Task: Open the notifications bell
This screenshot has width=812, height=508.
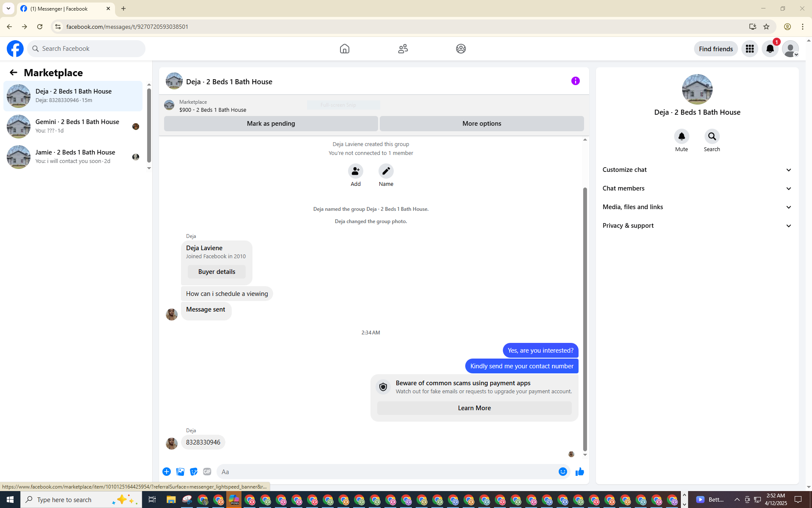Action: [x=770, y=49]
